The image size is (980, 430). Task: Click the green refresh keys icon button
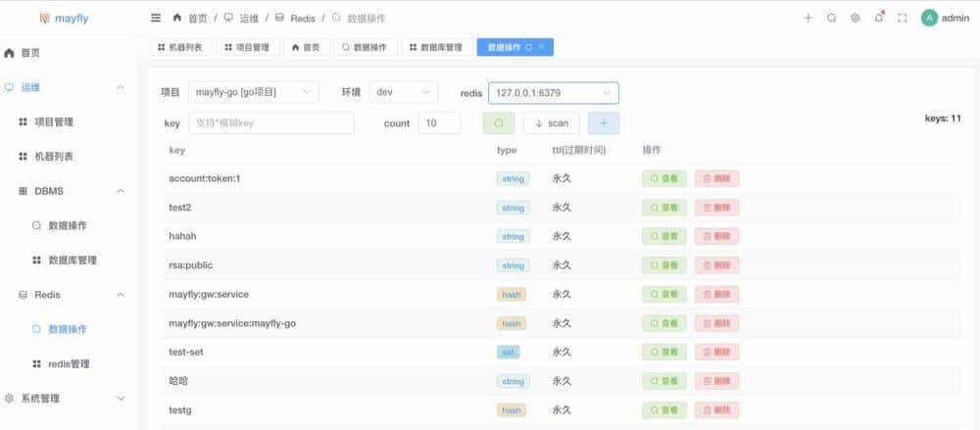click(x=499, y=123)
